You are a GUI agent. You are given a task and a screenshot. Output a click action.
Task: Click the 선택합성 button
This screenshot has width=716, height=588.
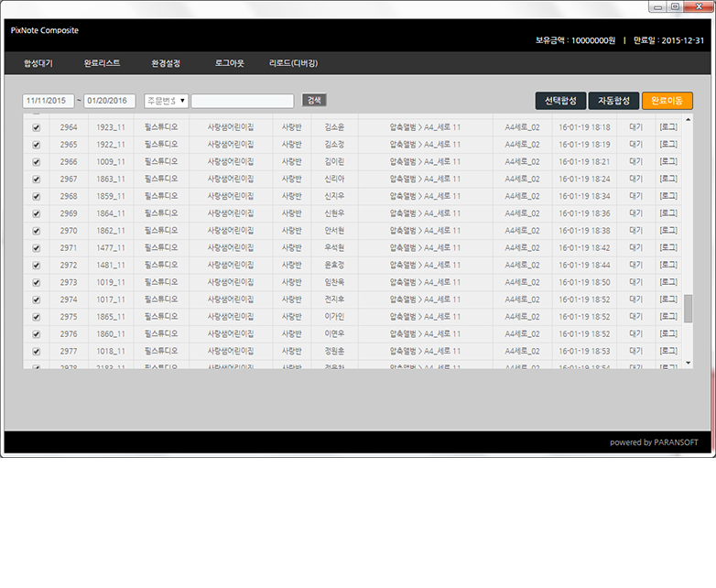[560, 101]
